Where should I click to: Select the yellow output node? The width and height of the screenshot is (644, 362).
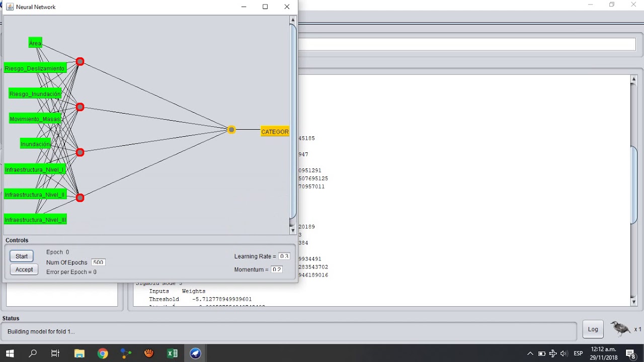click(x=231, y=130)
